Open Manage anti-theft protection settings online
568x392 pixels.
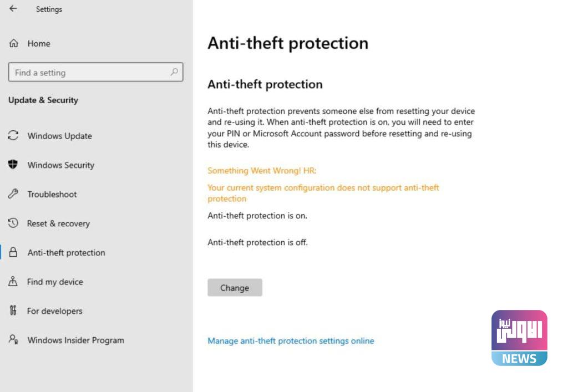tap(291, 340)
